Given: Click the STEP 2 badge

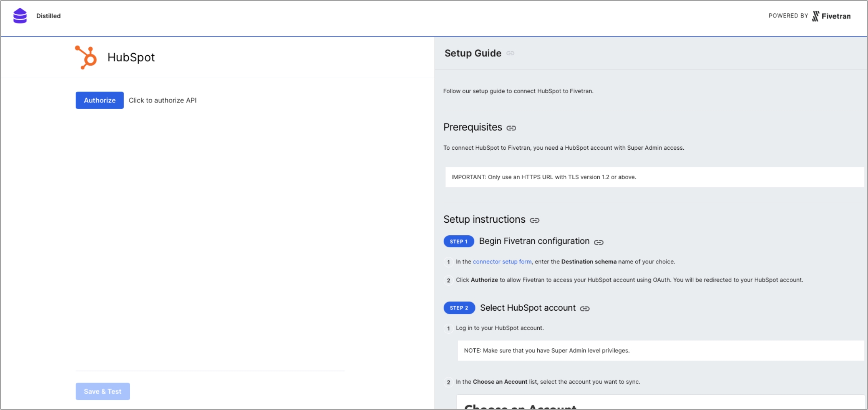Looking at the screenshot, I should (459, 308).
